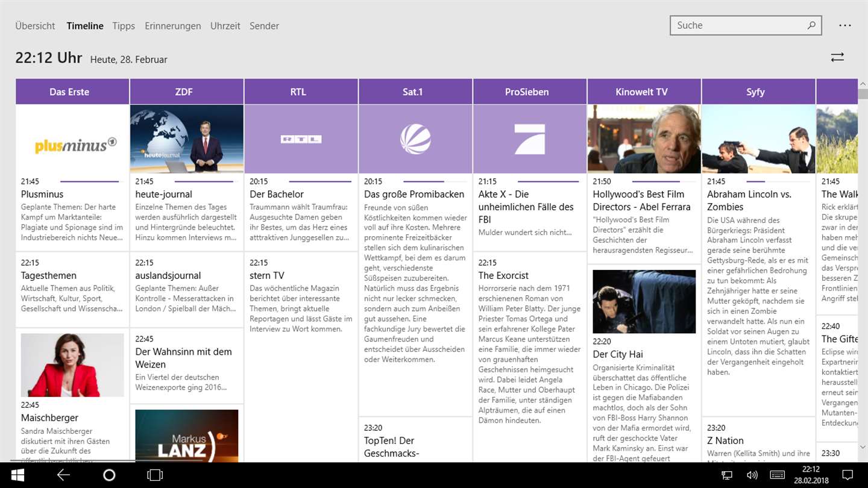
Task: Open the heute journal news thumbnail
Action: pos(187,139)
